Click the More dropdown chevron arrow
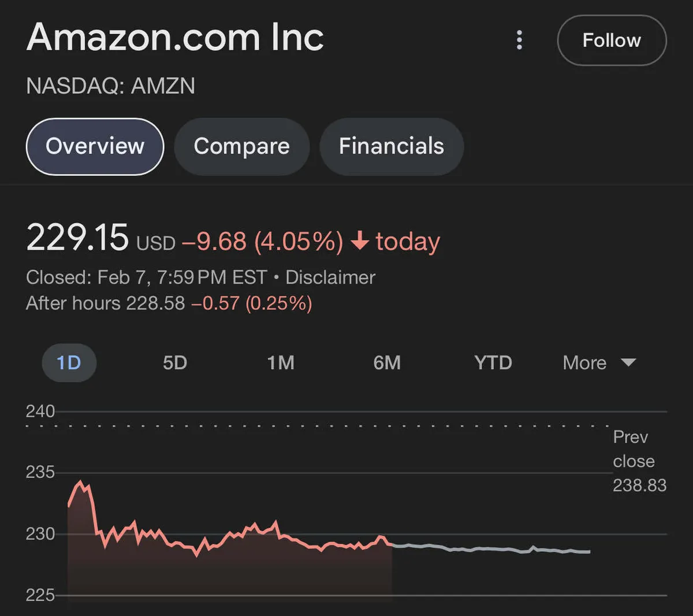The height and width of the screenshot is (616, 693). click(x=628, y=363)
